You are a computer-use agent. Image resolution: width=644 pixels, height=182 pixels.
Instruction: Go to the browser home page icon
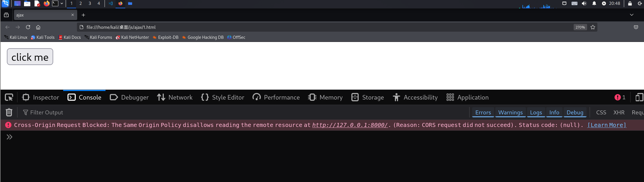(x=38, y=27)
